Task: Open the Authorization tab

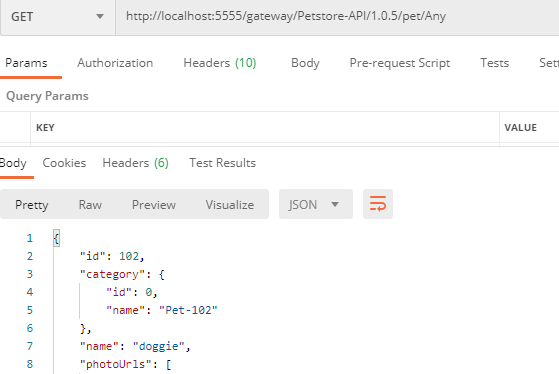Action: pyautogui.click(x=115, y=63)
